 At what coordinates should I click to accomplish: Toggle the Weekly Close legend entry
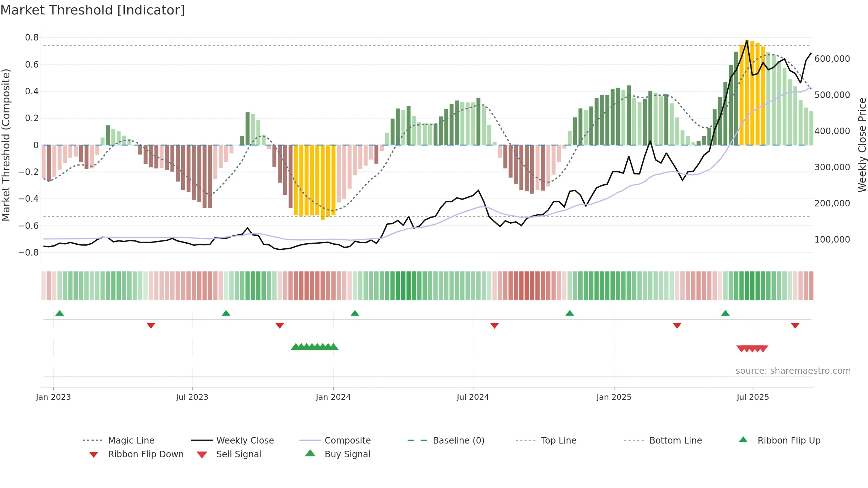pos(233,440)
